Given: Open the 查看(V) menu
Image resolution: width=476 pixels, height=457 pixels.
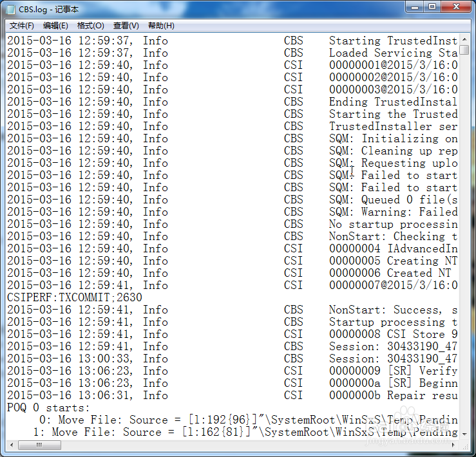Looking at the screenshot, I should (126, 26).
